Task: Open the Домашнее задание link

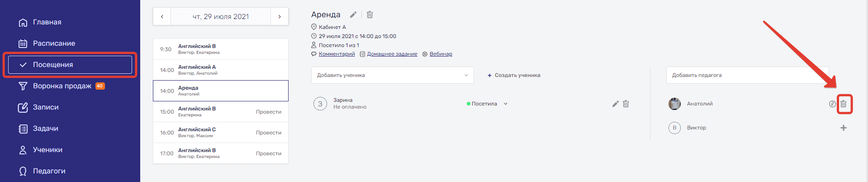Action: (392, 54)
